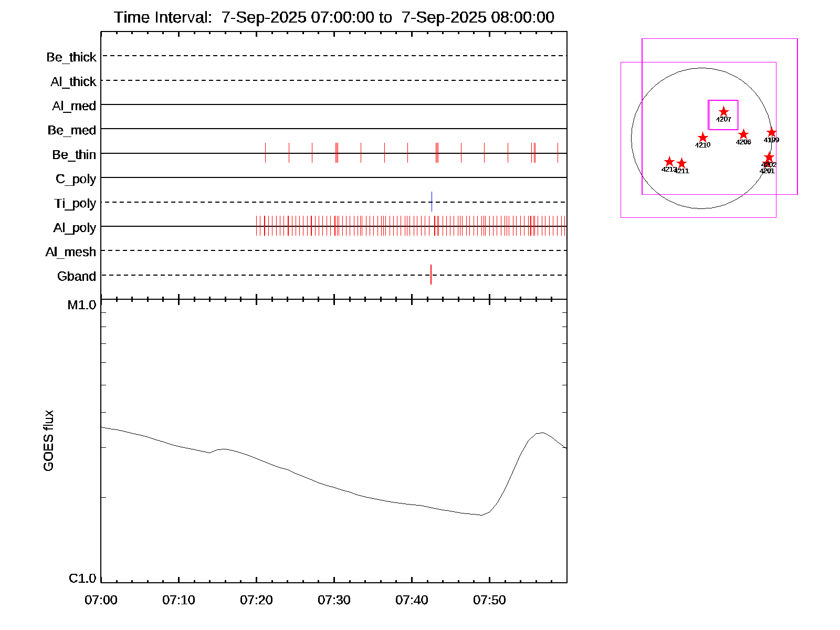The height and width of the screenshot is (630, 840).
Task: Click the GOES flux axis label
Action: [48, 440]
